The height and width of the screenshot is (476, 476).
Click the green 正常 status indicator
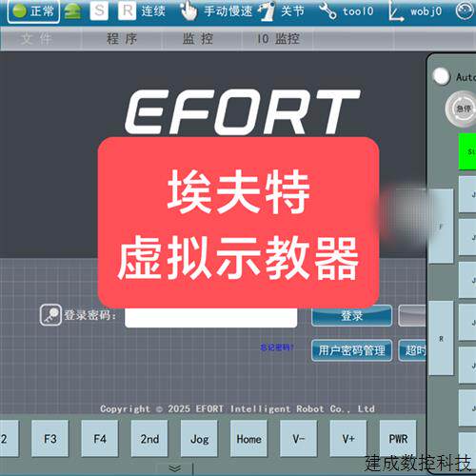pyautogui.click(x=33, y=11)
